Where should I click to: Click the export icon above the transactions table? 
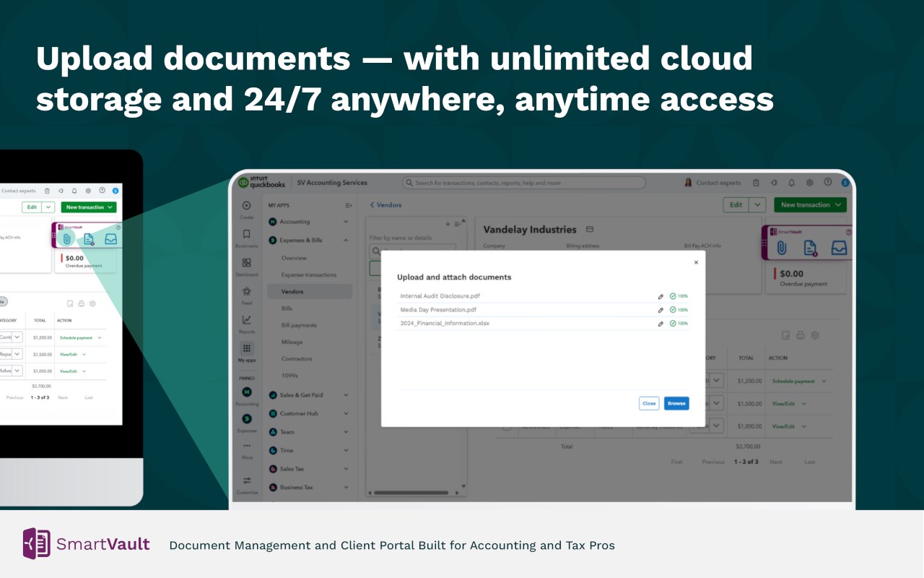786,335
